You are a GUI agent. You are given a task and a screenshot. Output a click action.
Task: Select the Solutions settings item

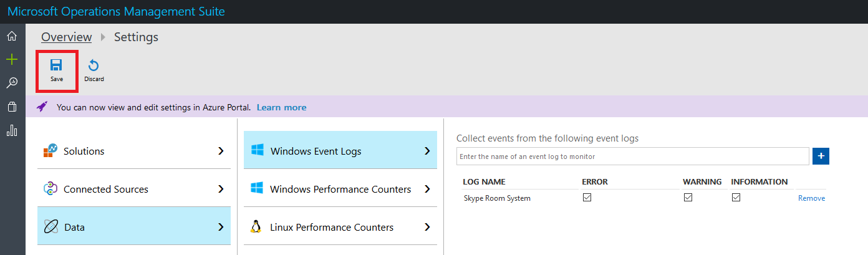point(134,150)
